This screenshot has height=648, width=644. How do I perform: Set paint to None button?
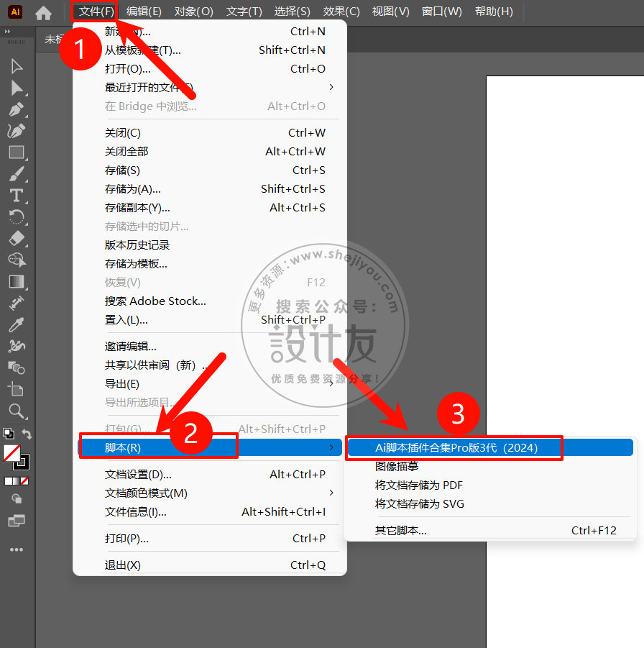point(24,481)
